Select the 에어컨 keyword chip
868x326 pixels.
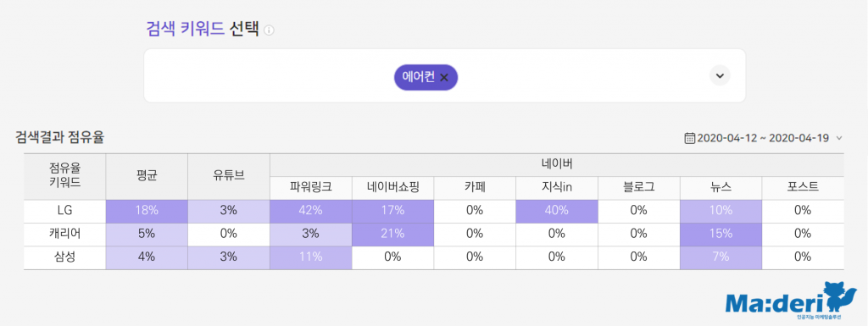[426, 77]
